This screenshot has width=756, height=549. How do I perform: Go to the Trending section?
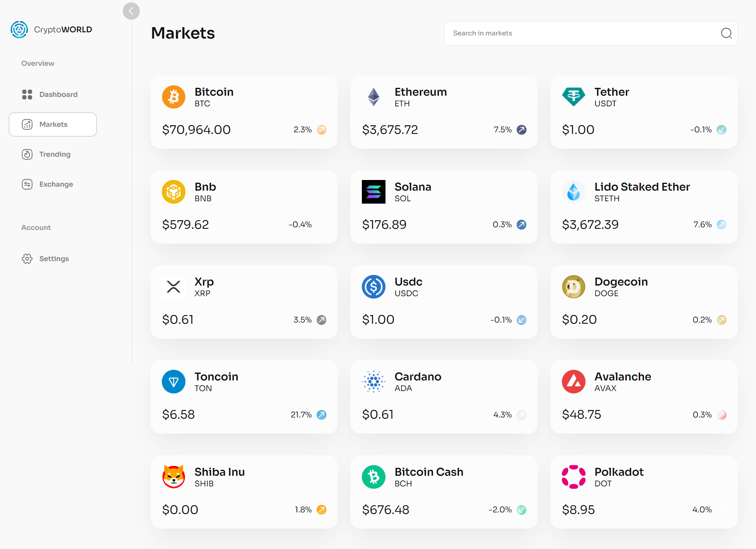53,154
